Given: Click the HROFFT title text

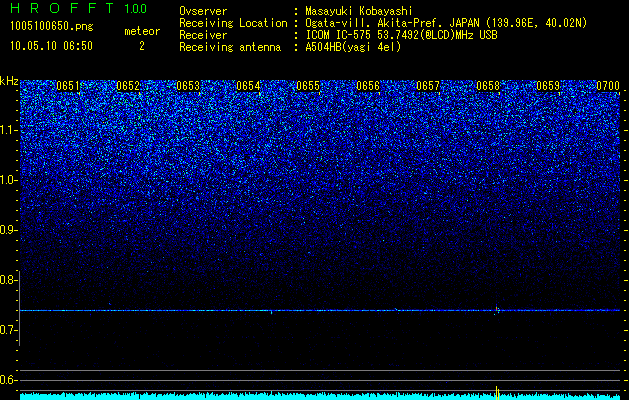Looking at the screenshot, I should (x=62, y=8).
